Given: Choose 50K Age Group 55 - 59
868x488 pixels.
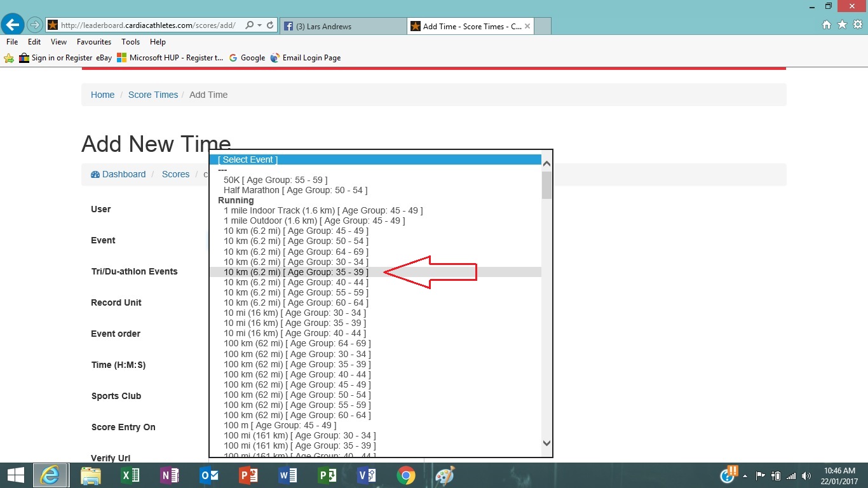Looking at the screenshot, I should [375, 180].
